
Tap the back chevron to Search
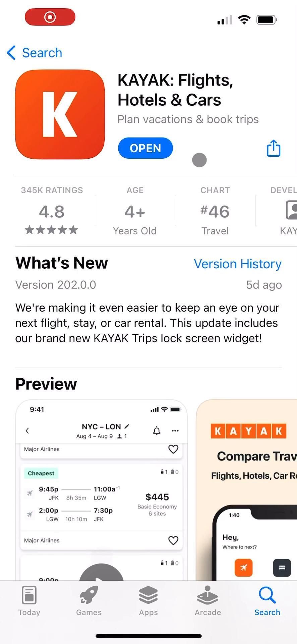11,53
